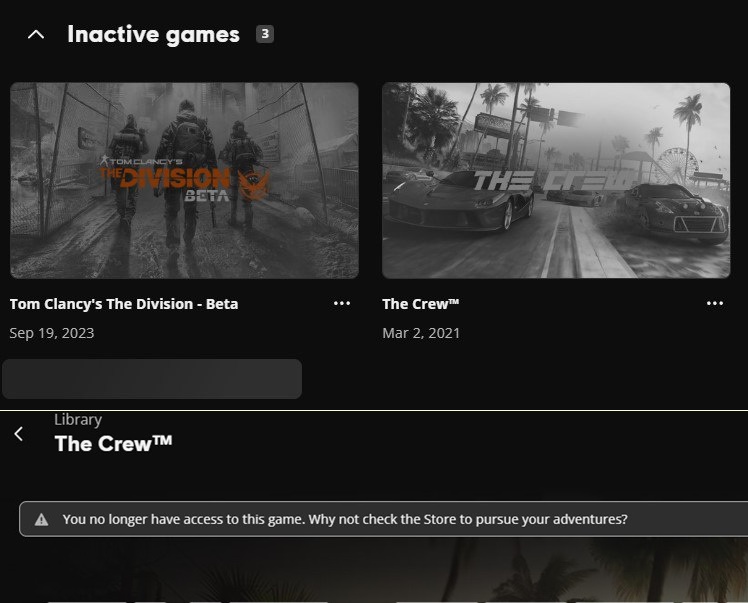Click the orange Division Beta logo on cover
This screenshot has width=748, height=603.
click(185, 178)
